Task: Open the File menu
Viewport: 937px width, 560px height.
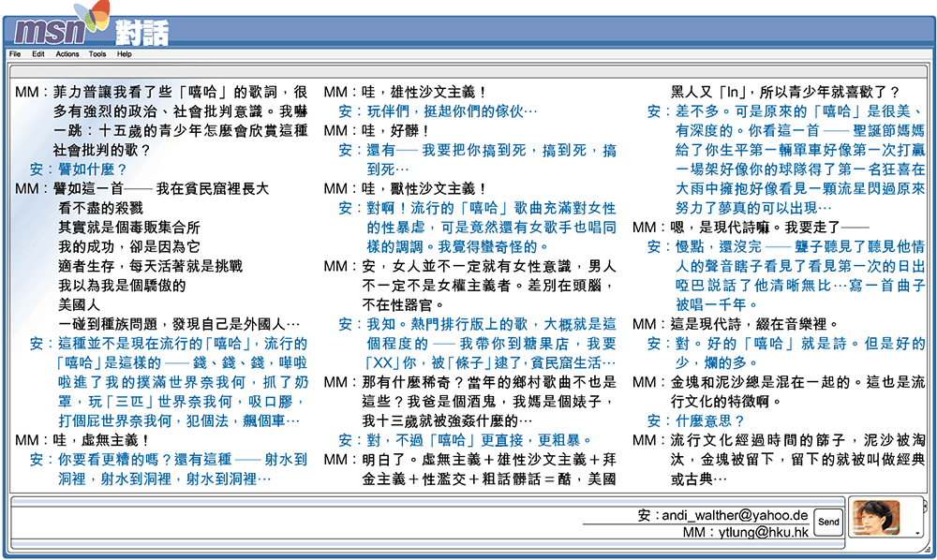Action: (x=15, y=54)
